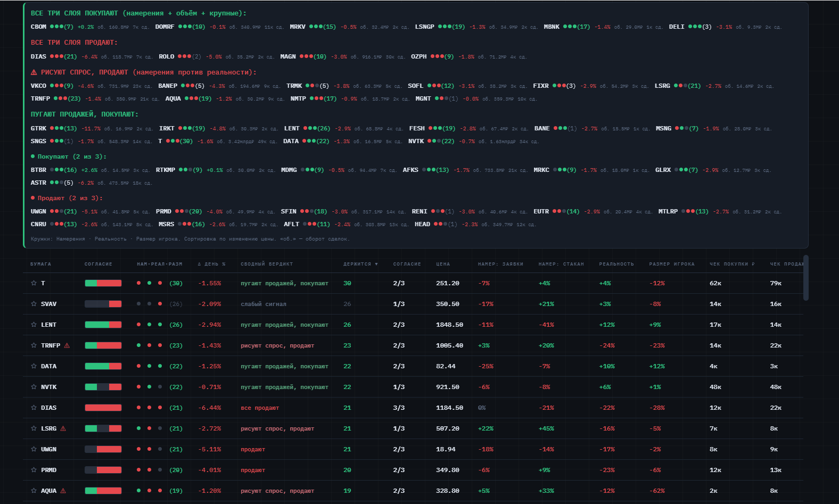Click the MAGN ticker
Image resolution: width=839 pixels, height=504 pixels.
288,56
